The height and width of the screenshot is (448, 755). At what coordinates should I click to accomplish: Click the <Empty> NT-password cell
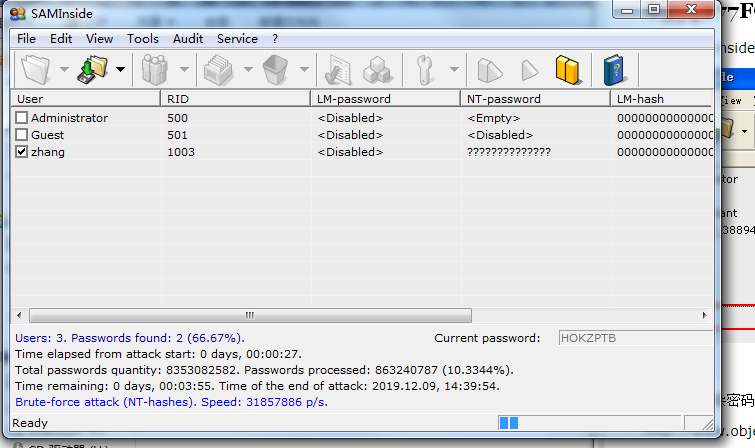(x=494, y=118)
